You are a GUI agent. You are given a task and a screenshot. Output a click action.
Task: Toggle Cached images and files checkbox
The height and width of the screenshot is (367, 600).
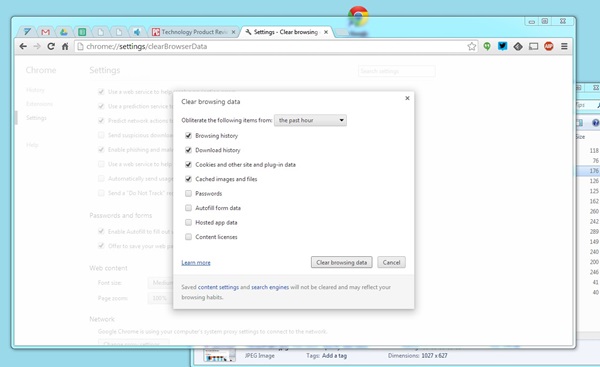(x=188, y=179)
